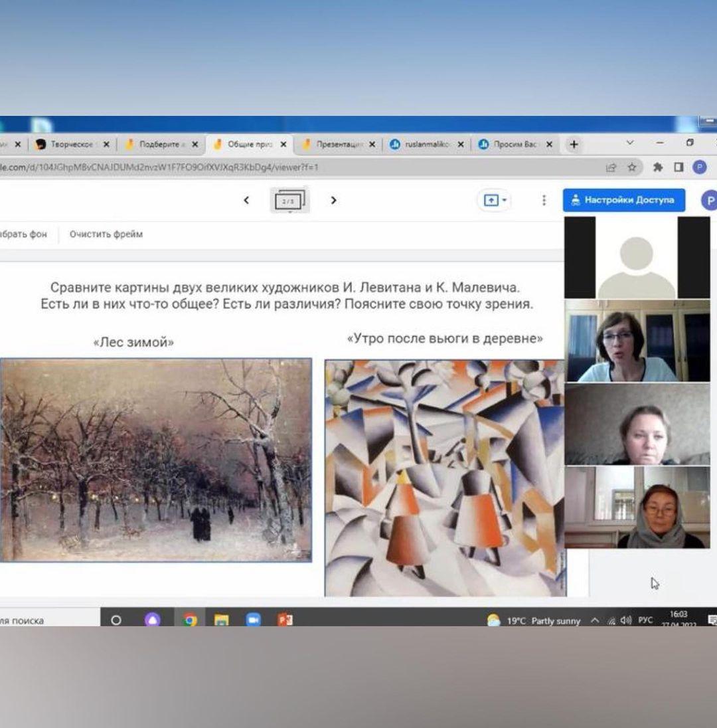Toggle the browser side panel icon
This screenshot has width=717, height=728.
(678, 167)
